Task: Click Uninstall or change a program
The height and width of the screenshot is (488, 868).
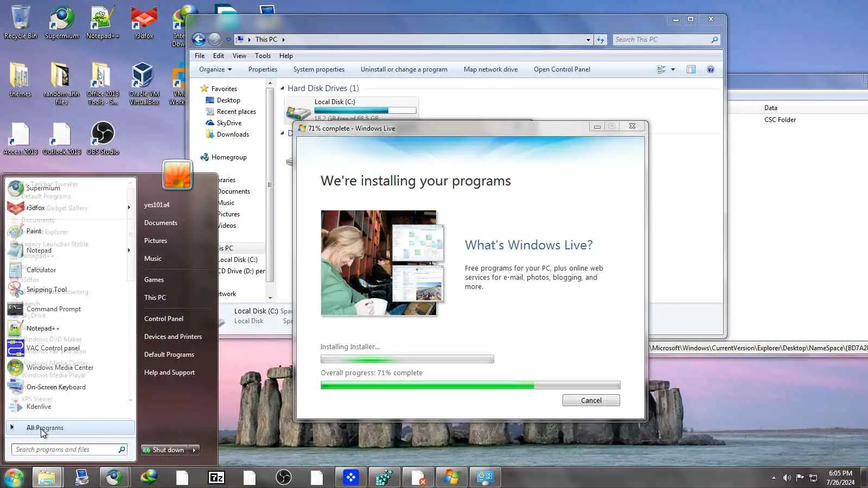Action: tap(404, 69)
